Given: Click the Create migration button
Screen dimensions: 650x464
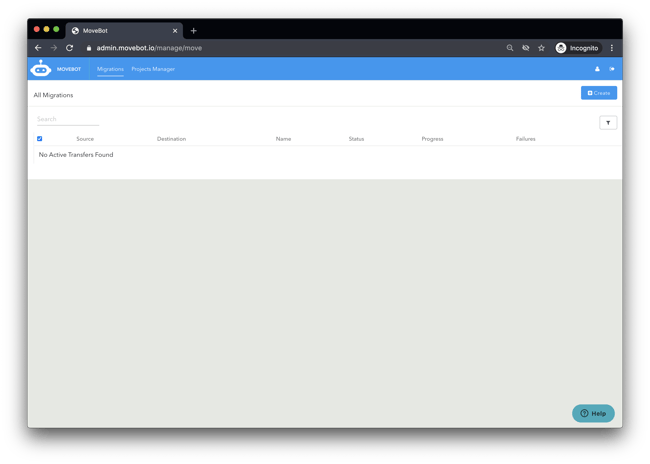Looking at the screenshot, I should 598,93.
